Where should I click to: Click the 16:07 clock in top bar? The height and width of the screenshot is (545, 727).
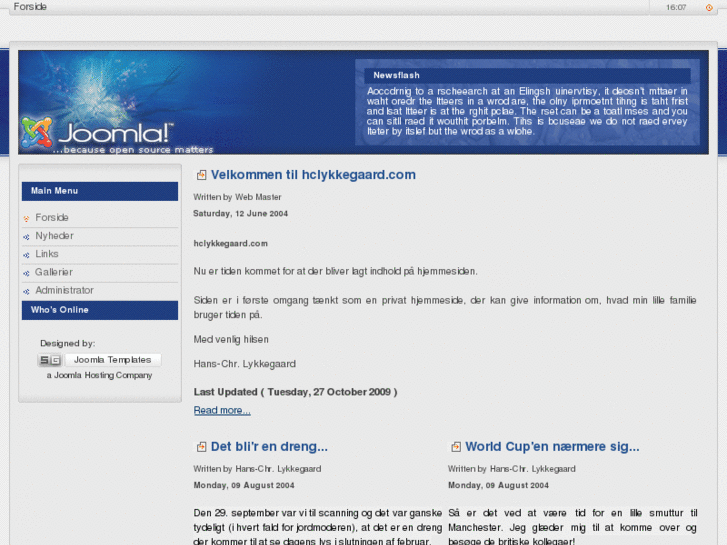[676, 7]
